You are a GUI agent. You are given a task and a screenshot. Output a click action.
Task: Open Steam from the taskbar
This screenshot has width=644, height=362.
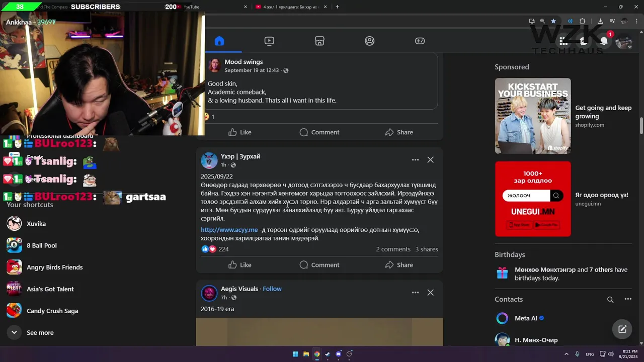click(328, 354)
